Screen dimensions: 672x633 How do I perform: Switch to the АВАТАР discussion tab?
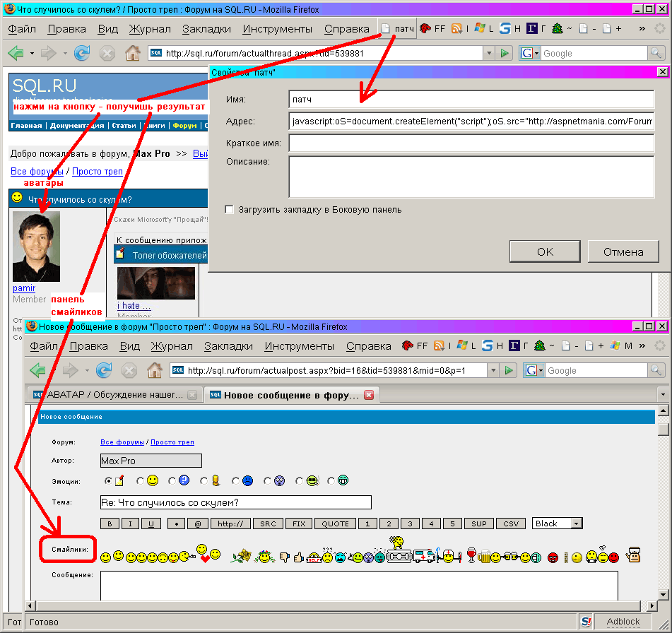(x=113, y=395)
